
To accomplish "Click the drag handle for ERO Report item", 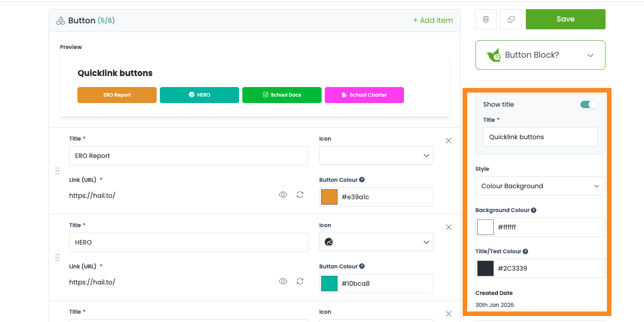I will pos(57,171).
